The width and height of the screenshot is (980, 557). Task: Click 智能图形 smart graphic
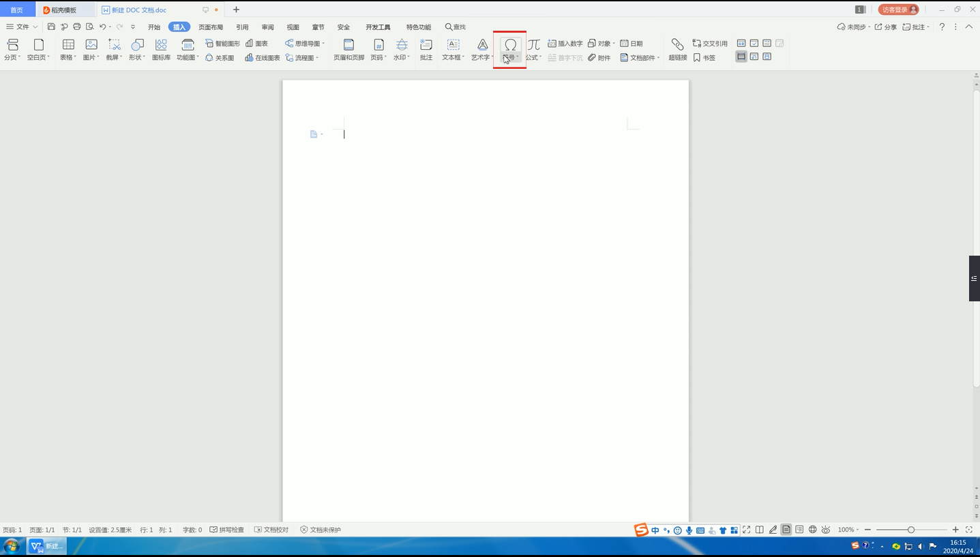tap(222, 44)
